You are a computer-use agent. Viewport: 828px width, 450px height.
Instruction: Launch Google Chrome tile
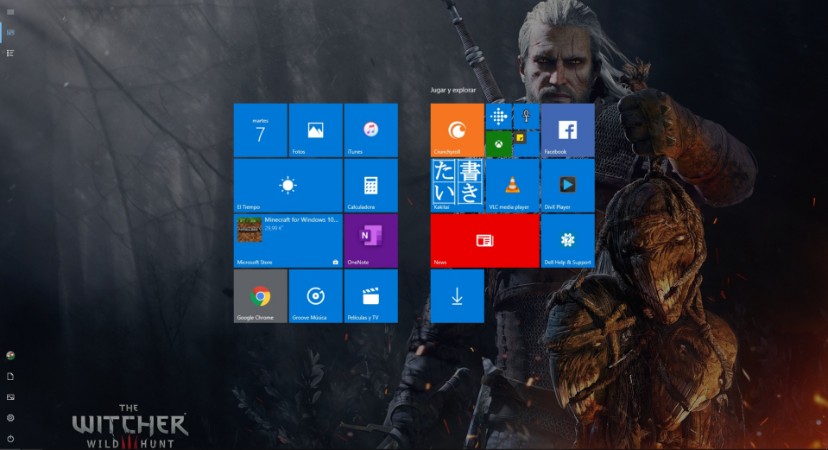(261, 296)
